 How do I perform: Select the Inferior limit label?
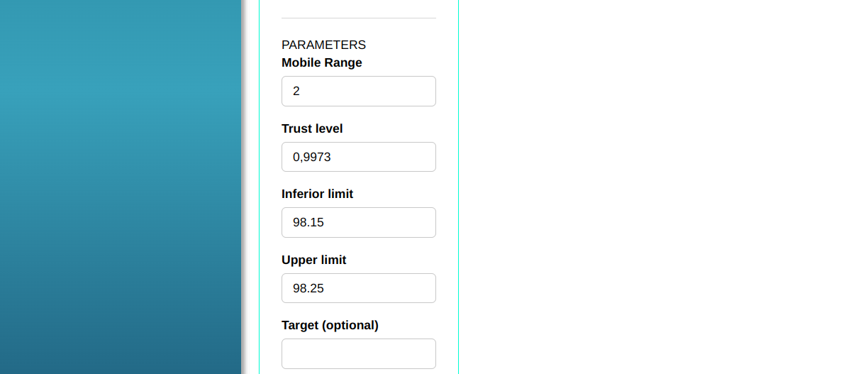pyautogui.click(x=317, y=194)
